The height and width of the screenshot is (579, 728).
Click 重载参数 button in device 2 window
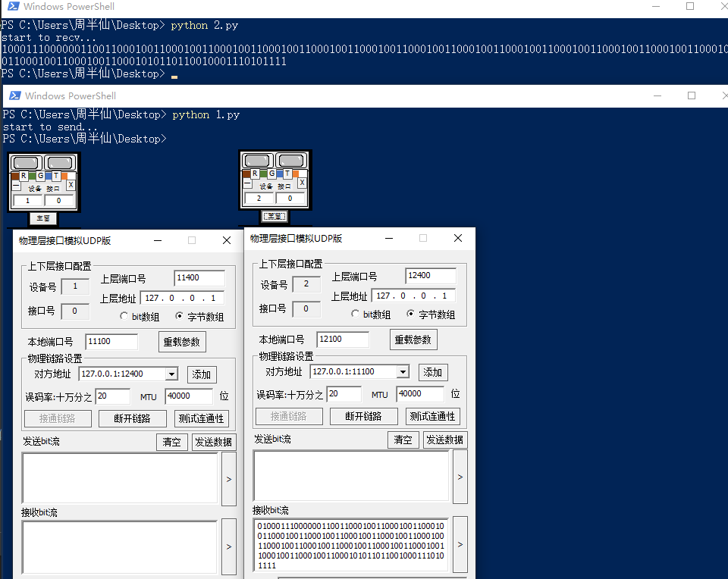tap(413, 340)
